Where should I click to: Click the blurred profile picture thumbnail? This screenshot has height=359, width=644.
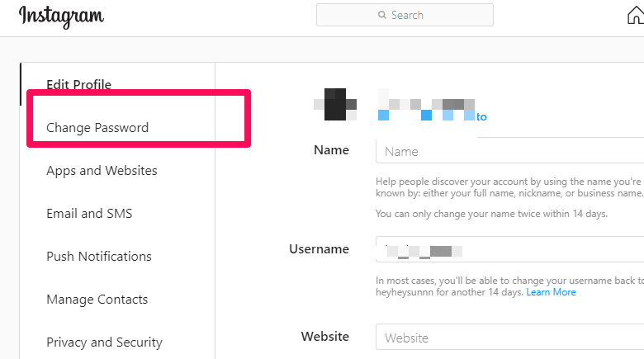(335, 104)
